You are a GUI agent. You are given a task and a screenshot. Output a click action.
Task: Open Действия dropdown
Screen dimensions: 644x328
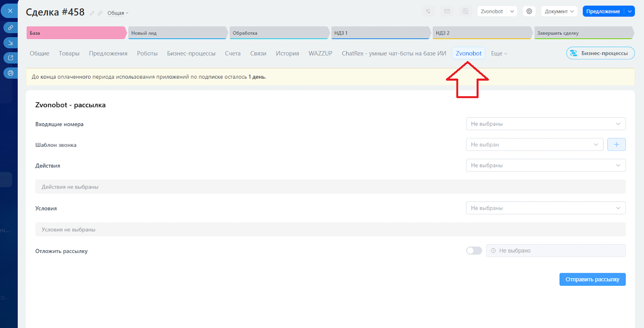546,165
